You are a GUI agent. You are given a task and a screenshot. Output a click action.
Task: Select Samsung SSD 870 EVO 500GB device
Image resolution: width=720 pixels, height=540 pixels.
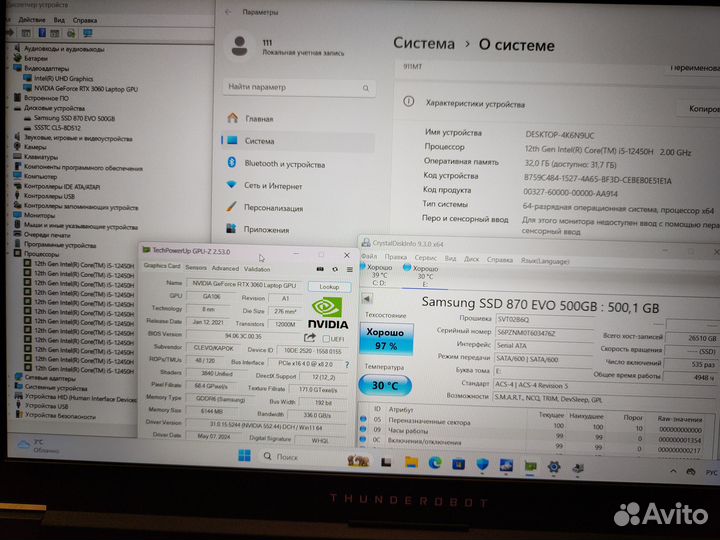point(74,118)
